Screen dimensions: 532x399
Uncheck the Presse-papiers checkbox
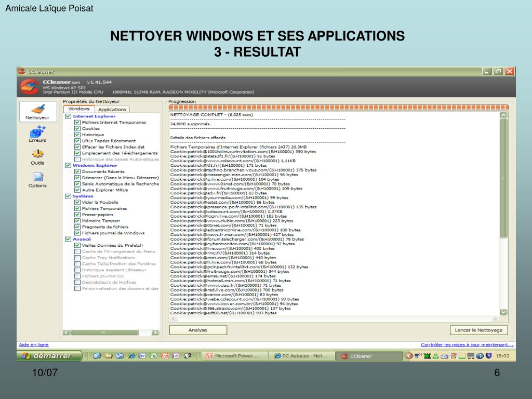coord(77,215)
